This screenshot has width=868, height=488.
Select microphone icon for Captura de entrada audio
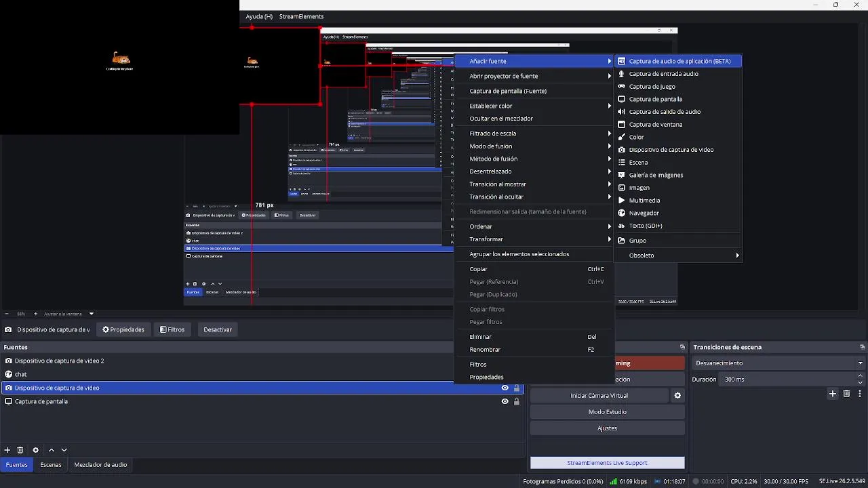[x=621, y=74]
